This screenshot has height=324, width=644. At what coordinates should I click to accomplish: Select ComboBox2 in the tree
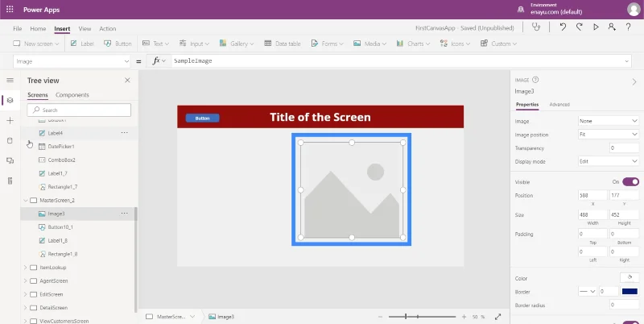click(62, 160)
